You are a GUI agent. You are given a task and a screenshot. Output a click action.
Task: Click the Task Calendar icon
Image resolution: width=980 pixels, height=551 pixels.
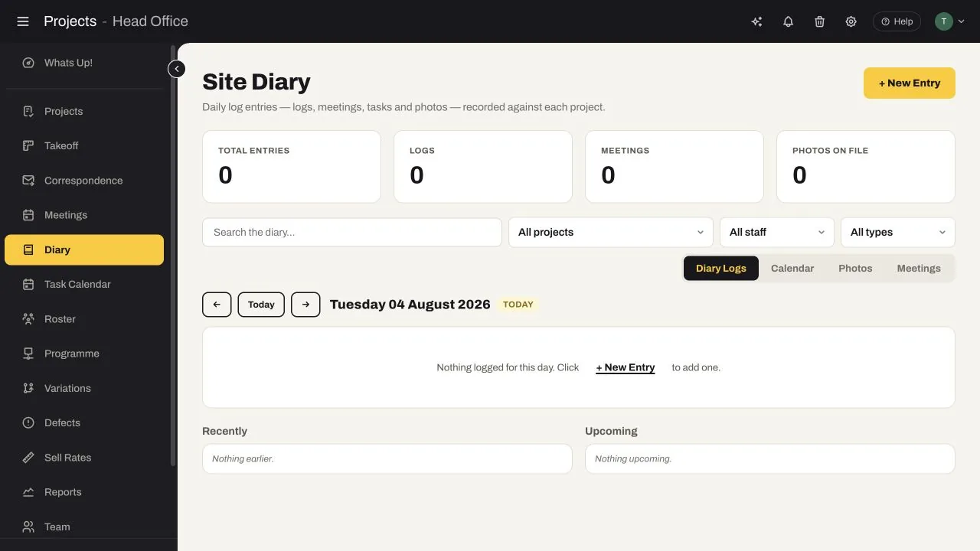click(28, 284)
